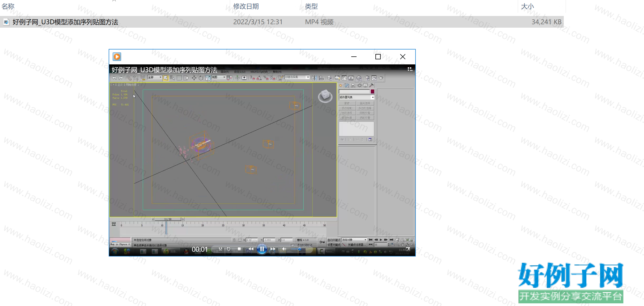Open the Utilities hammer tab
This screenshot has height=306, width=644.
click(x=372, y=85)
